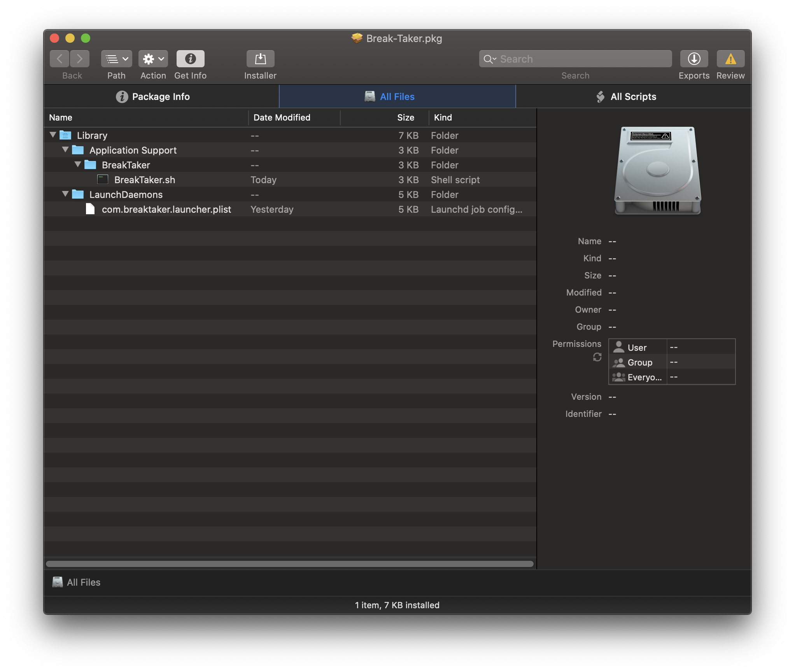Screen dimensions: 795x672
Task: Click the Back navigation arrow
Action: pos(60,59)
